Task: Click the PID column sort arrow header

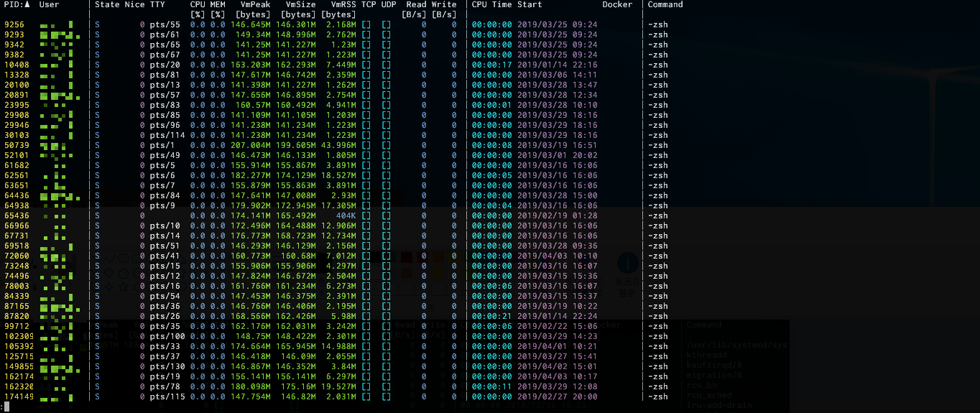Action: tap(17, 4)
